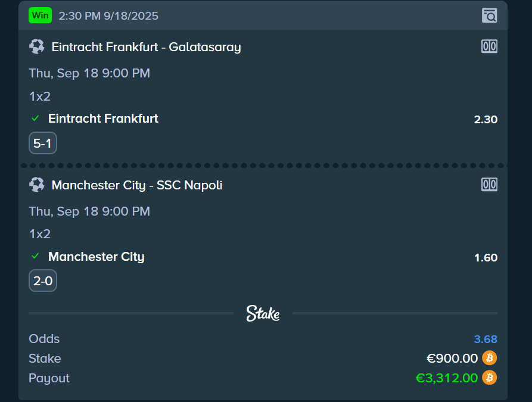Click Bitcoin icon next to payout amount

(x=489, y=378)
